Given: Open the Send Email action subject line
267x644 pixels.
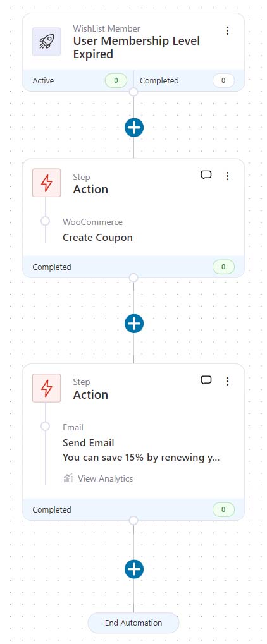Looking at the screenshot, I should [141, 457].
